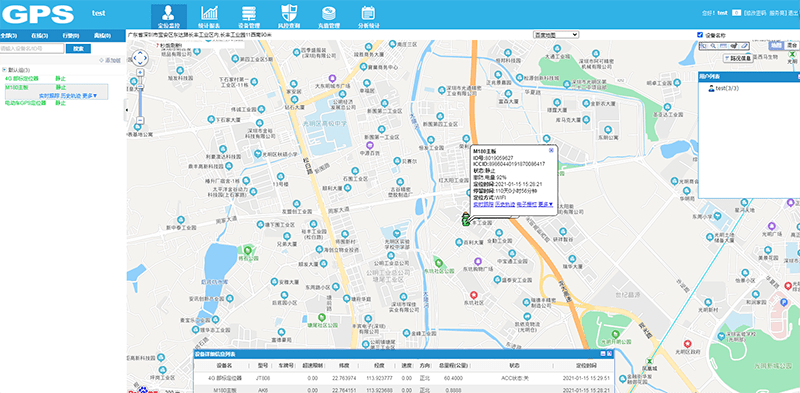The image size is (800, 393).
Task: Click the 添加组 add group link
Action: (x=110, y=61)
